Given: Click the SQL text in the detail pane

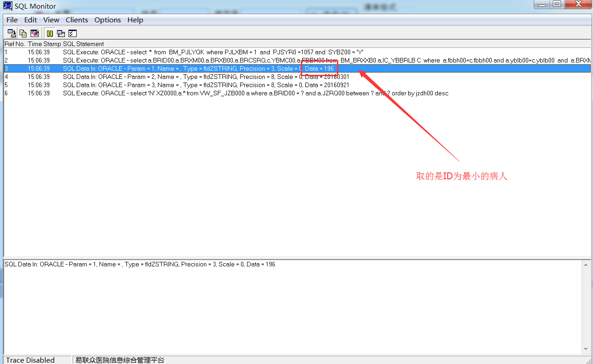Looking at the screenshot, I should 140,264.
